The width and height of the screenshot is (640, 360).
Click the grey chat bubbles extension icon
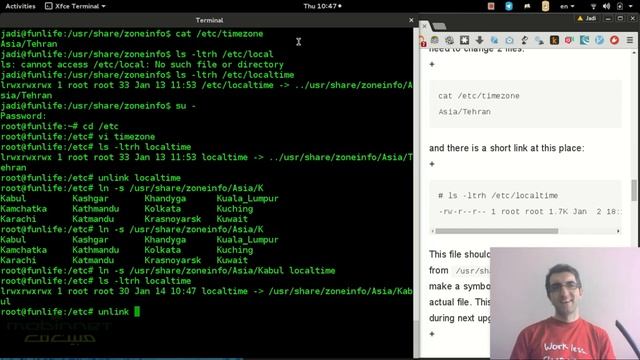pyautogui.click(x=539, y=40)
